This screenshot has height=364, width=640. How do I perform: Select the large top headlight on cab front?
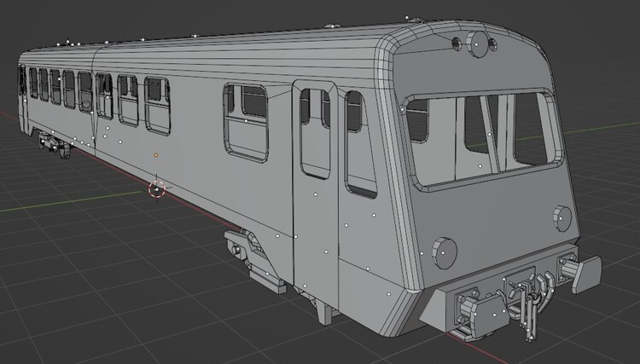[476, 44]
